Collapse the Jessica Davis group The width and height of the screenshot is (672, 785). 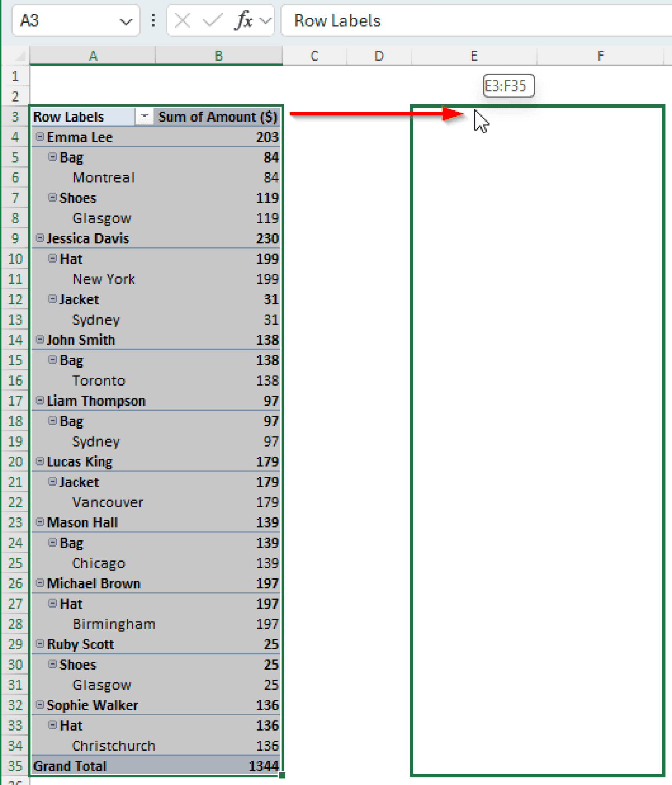tap(39, 238)
